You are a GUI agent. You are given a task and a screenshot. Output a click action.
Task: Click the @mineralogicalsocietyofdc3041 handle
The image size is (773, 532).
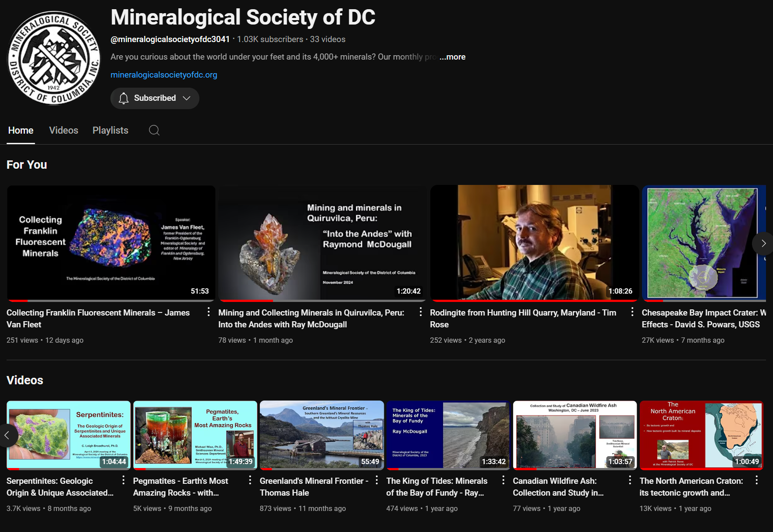(170, 39)
